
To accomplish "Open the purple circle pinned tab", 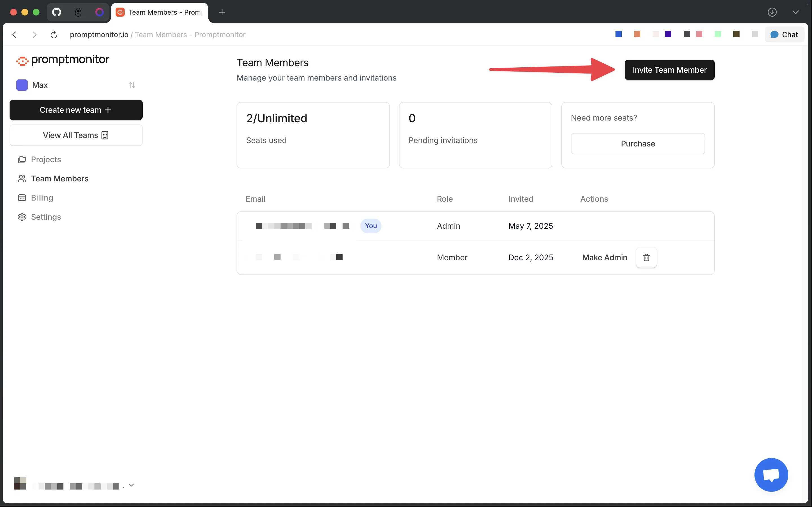I will click(x=99, y=12).
